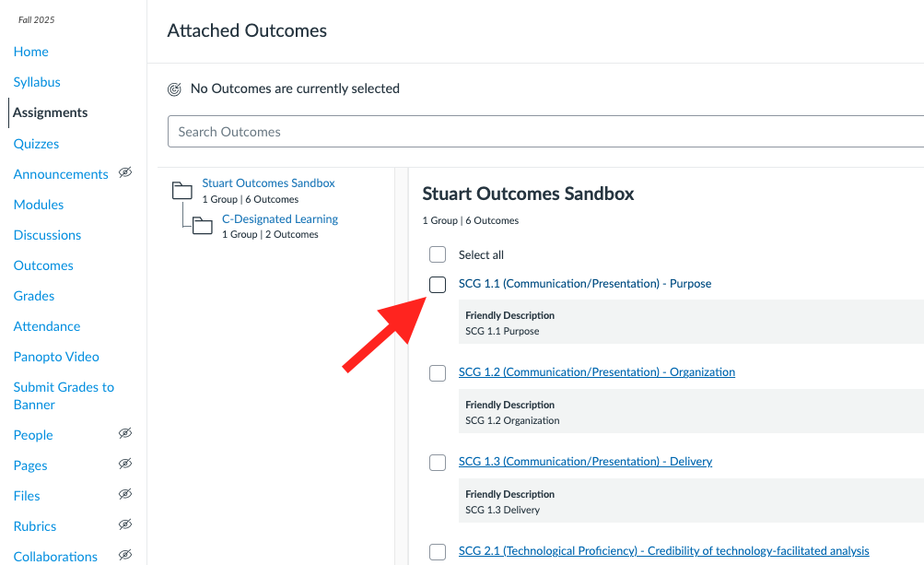Image resolution: width=924 pixels, height=565 pixels.
Task: Click the Syllabus link in the sidebar
Action: [x=36, y=81]
